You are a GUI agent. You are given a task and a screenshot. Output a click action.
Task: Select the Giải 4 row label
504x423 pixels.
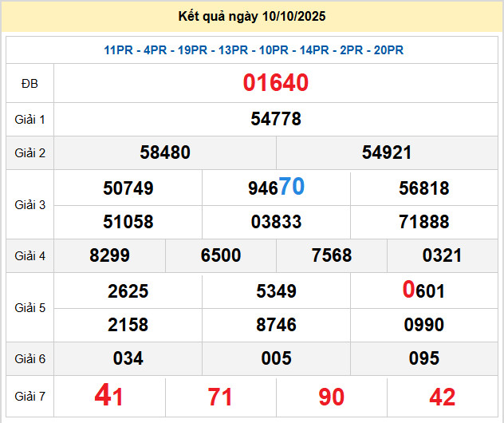[30, 256]
